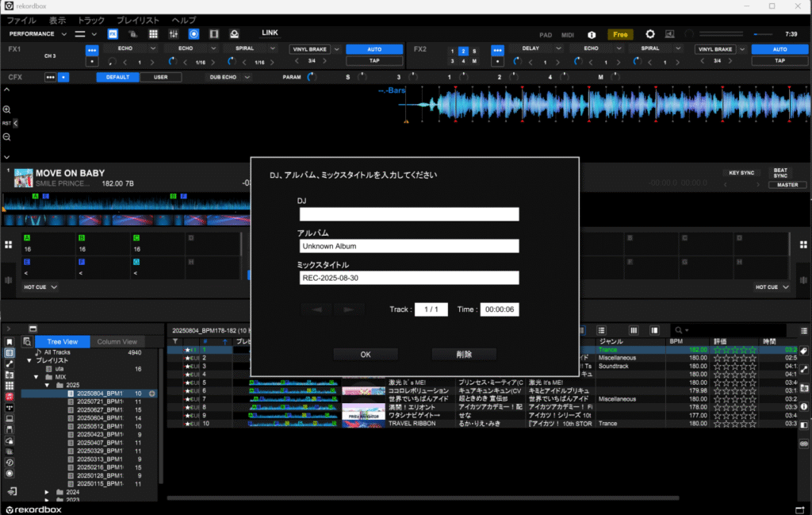Open the トラック menu
The height and width of the screenshot is (515, 812).
pyautogui.click(x=91, y=20)
